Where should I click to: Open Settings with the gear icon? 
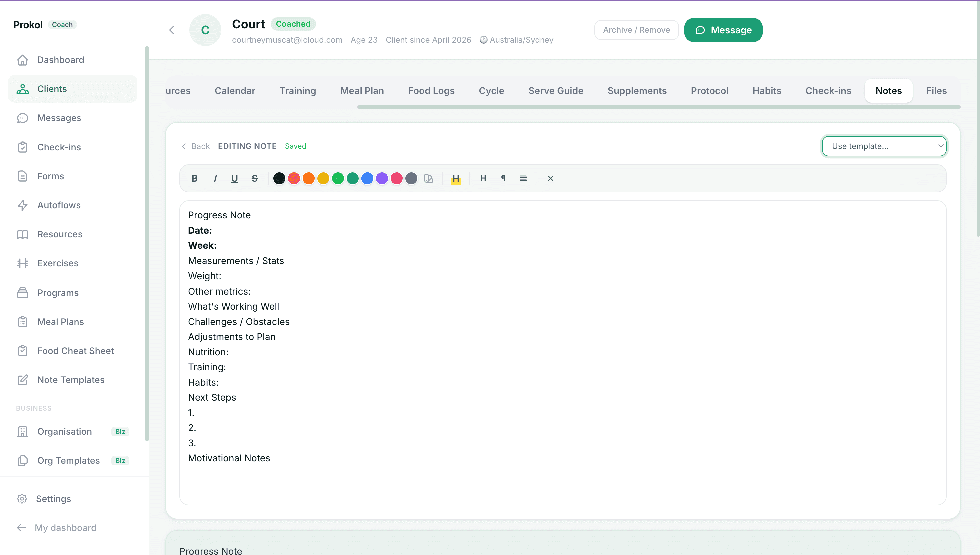[22, 499]
